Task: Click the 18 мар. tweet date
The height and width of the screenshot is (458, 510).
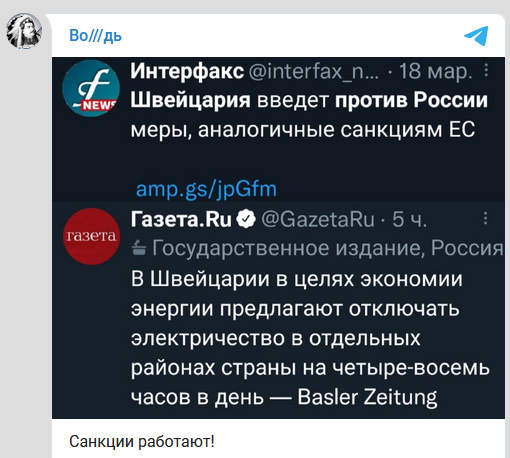Action: coord(436,71)
